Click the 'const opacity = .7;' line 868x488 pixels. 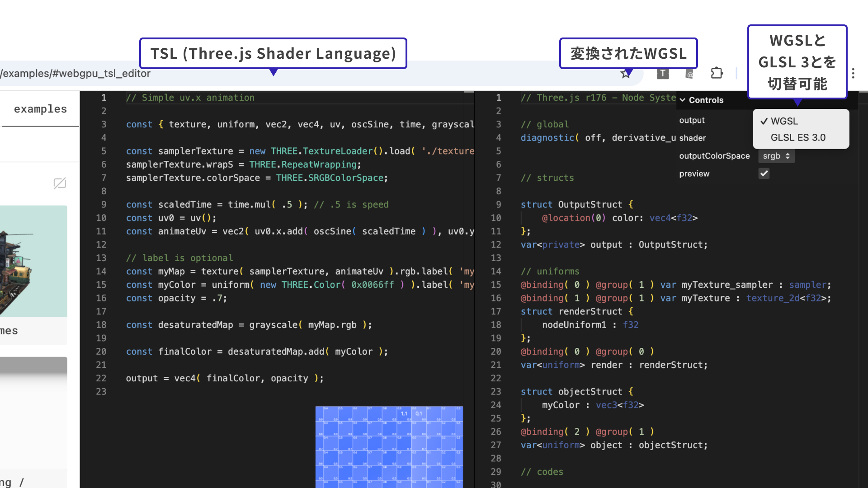point(176,298)
